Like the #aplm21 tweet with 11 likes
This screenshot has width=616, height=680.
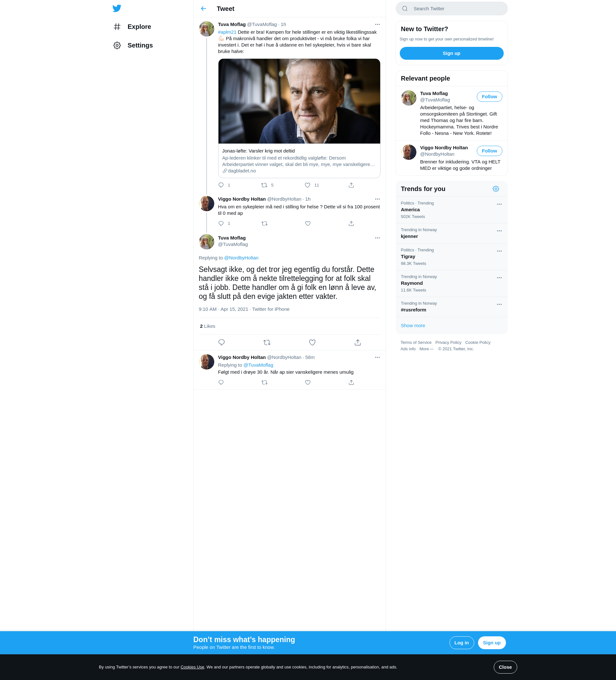[308, 185]
